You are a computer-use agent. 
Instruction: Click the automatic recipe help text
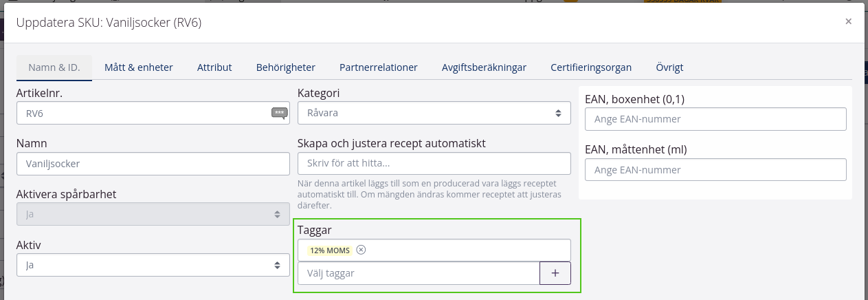point(430,195)
